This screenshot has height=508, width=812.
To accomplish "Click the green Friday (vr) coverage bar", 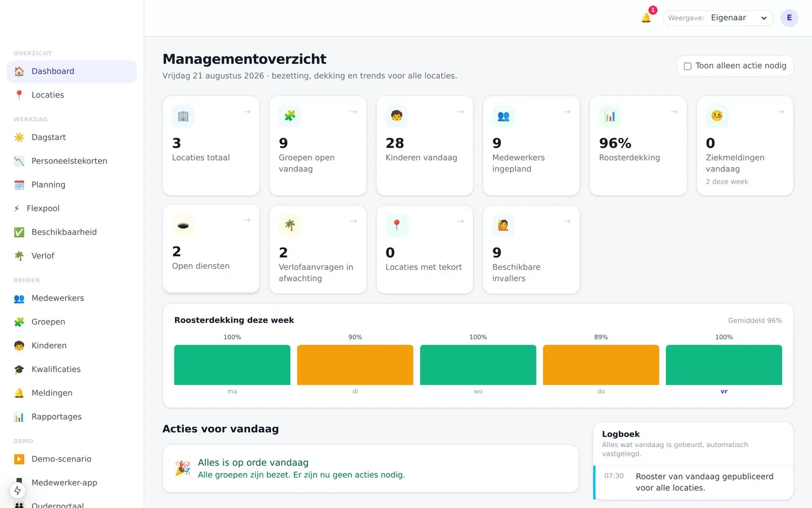I will [724, 365].
